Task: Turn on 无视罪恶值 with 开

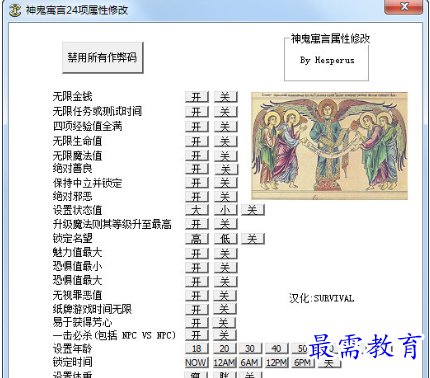Action: 197,296
